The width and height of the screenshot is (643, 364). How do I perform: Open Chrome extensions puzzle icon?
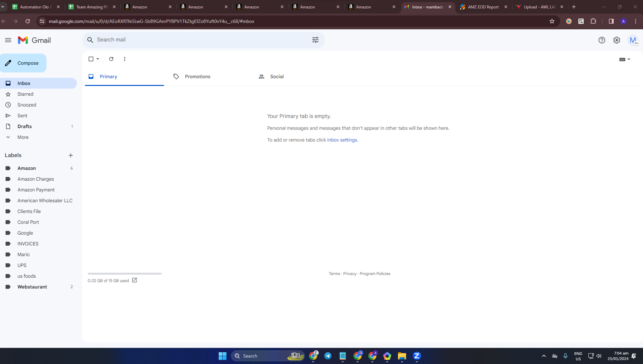click(593, 21)
